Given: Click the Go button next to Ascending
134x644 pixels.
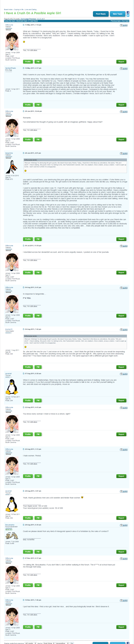Looking at the screenshot, I should coord(72,643).
